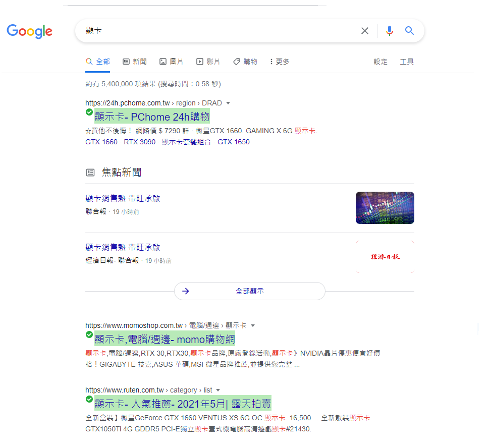The width and height of the screenshot is (490, 448).
Task: Click the Google logo
Action: coord(30,31)
